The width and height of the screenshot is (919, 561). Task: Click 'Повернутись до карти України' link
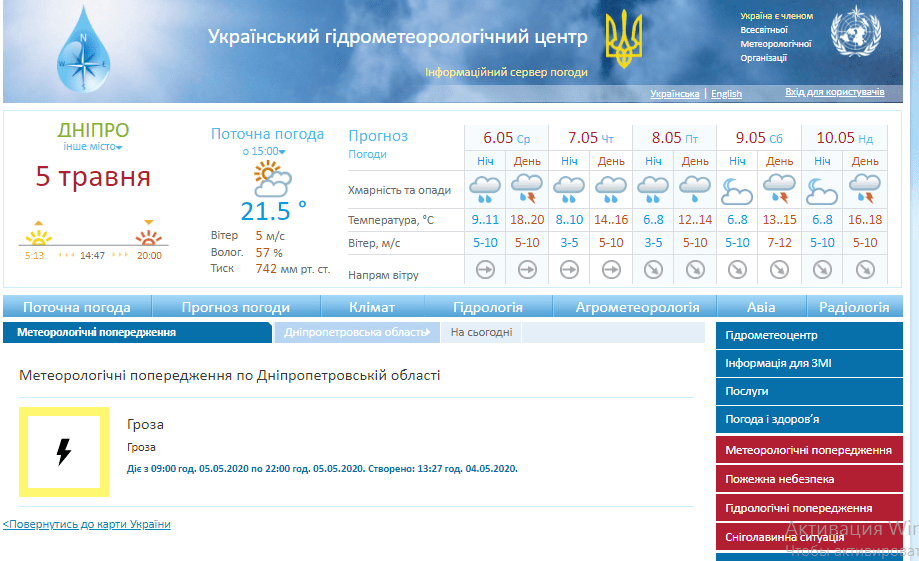pos(86,524)
